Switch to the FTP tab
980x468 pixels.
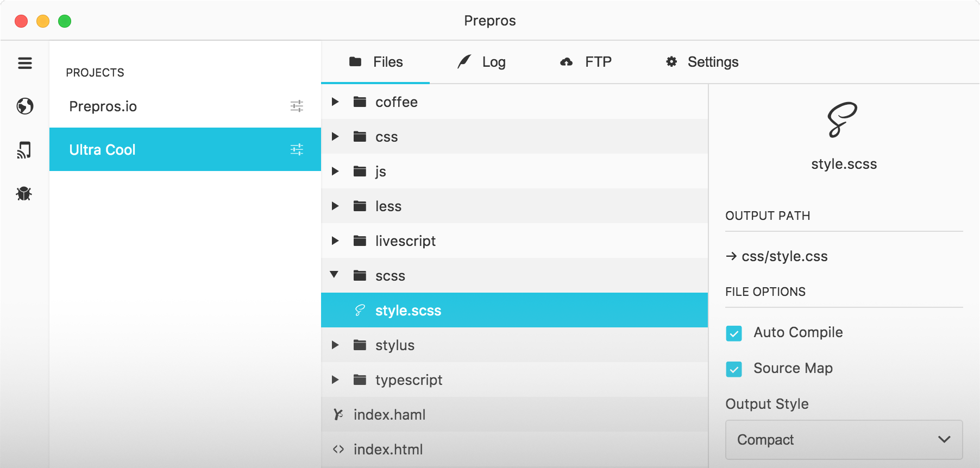click(586, 62)
